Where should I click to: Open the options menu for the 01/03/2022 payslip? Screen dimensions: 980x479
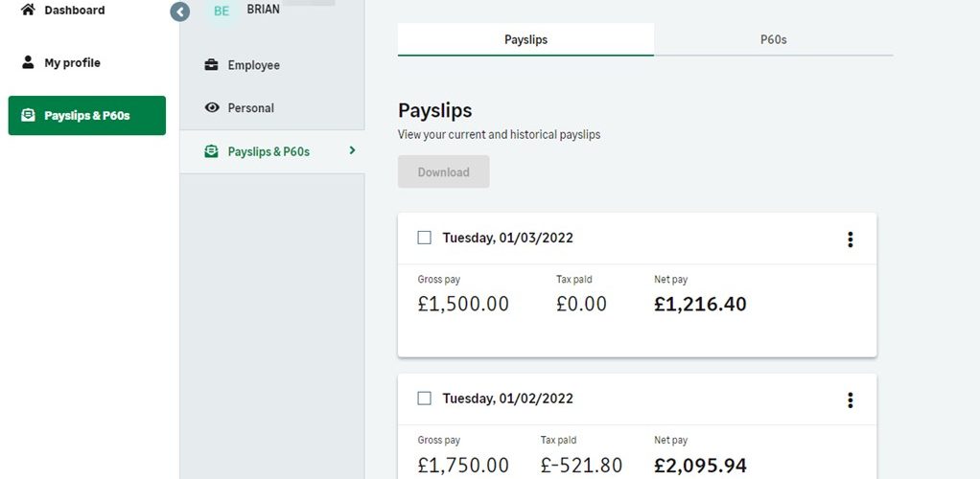(850, 239)
